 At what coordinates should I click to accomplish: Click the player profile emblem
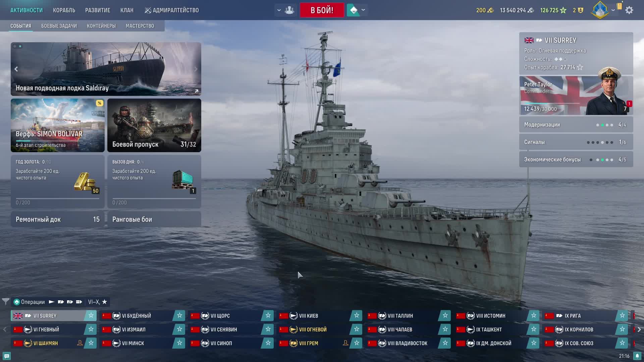(600, 10)
